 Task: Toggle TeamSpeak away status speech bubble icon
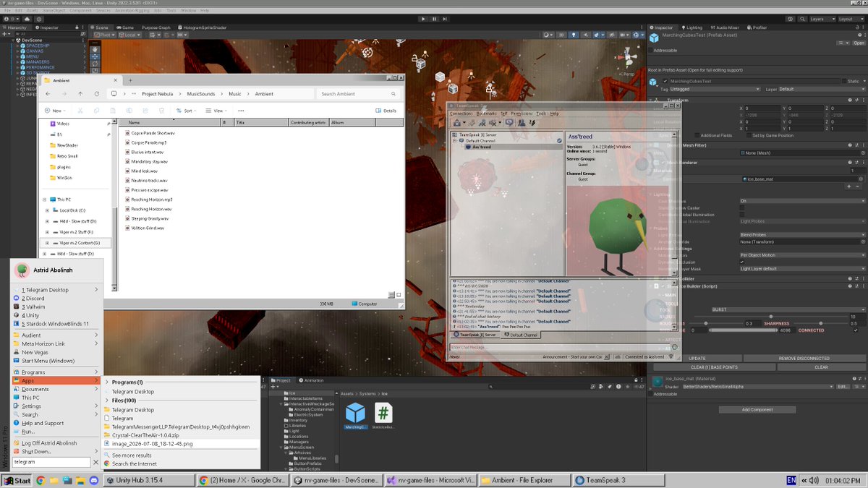point(509,123)
